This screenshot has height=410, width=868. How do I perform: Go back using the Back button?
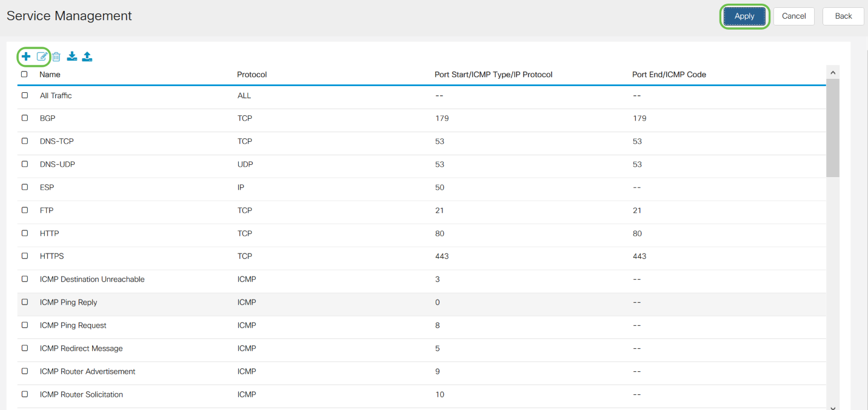(x=843, y=16)
